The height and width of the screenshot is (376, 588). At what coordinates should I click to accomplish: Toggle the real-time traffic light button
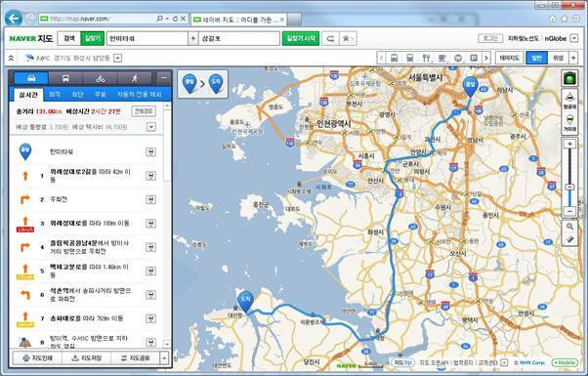coord(570,78)
